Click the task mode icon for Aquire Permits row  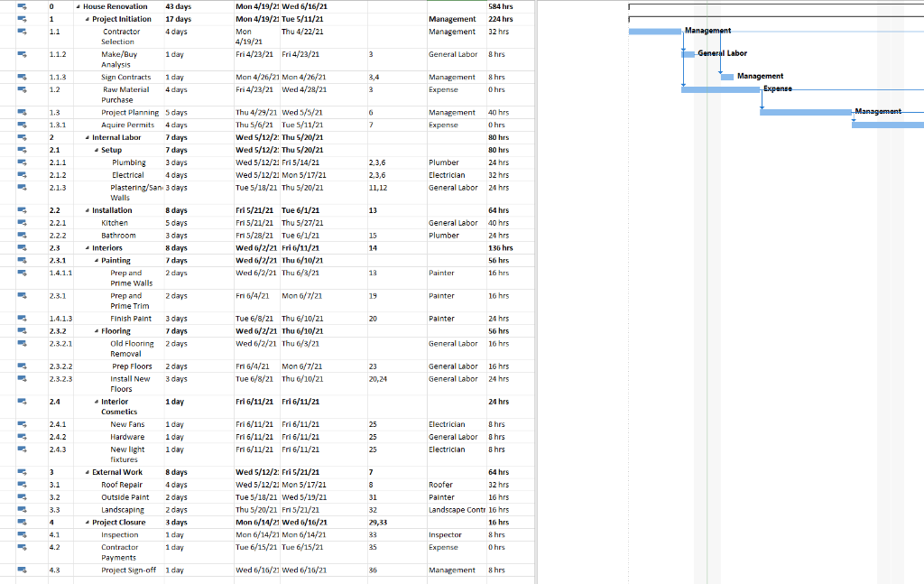click(22, 125)
